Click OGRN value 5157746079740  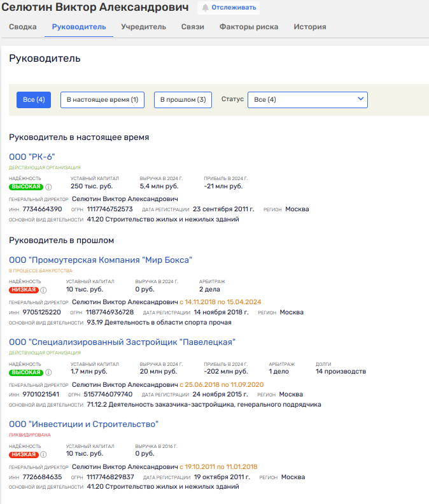[108, 395]
